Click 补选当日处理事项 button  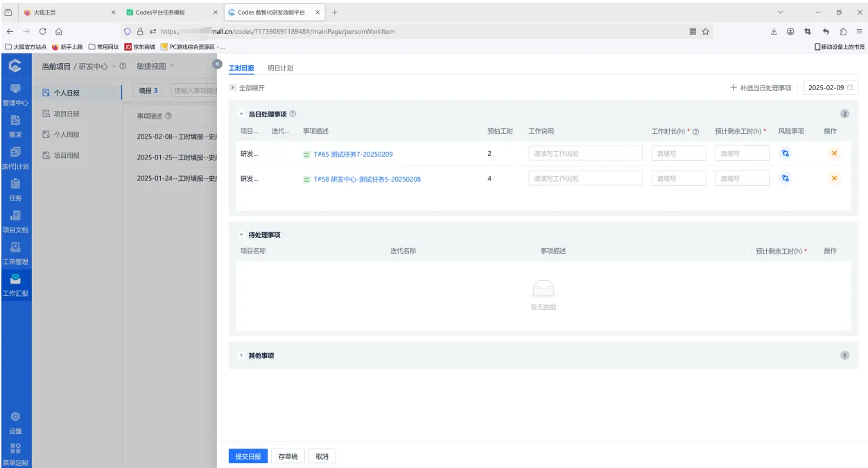761,88
